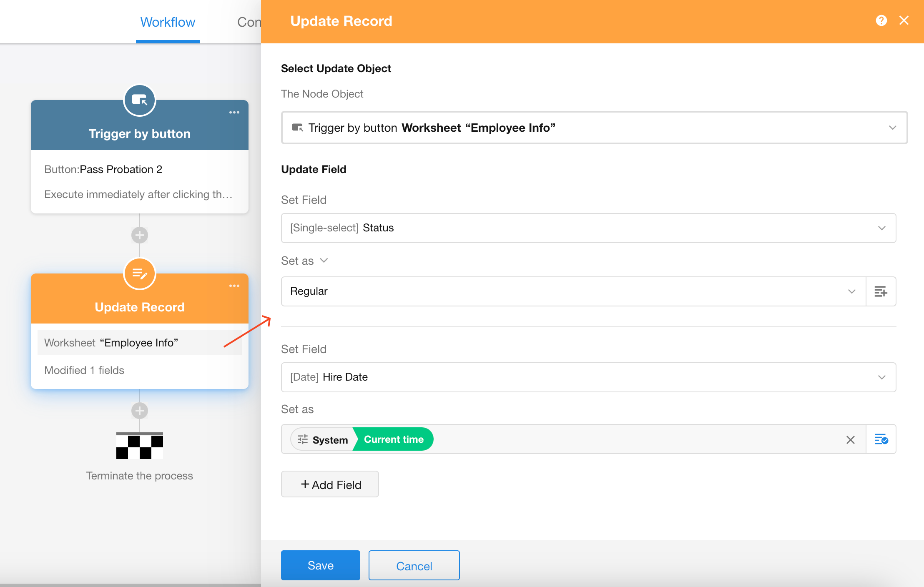The image size is (924, 587).
Task: Click the Update Record node edit icon
Action: coord(140,273)
